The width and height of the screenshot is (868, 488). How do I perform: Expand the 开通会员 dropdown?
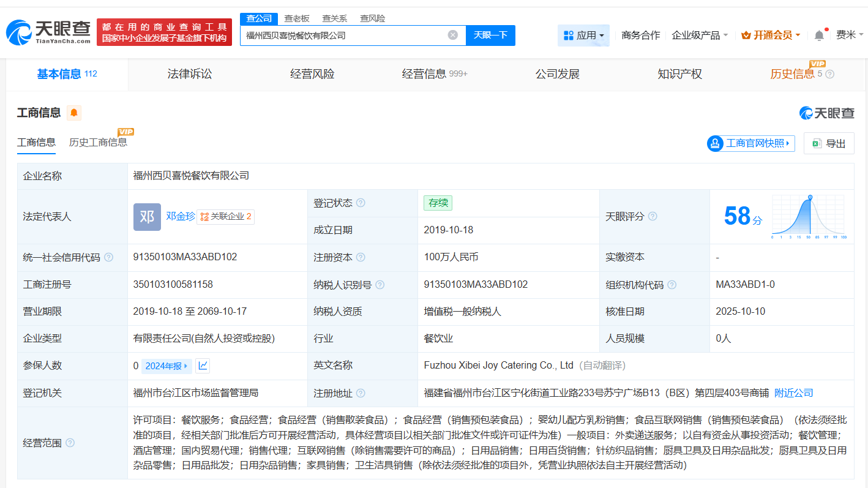[771, 35]
